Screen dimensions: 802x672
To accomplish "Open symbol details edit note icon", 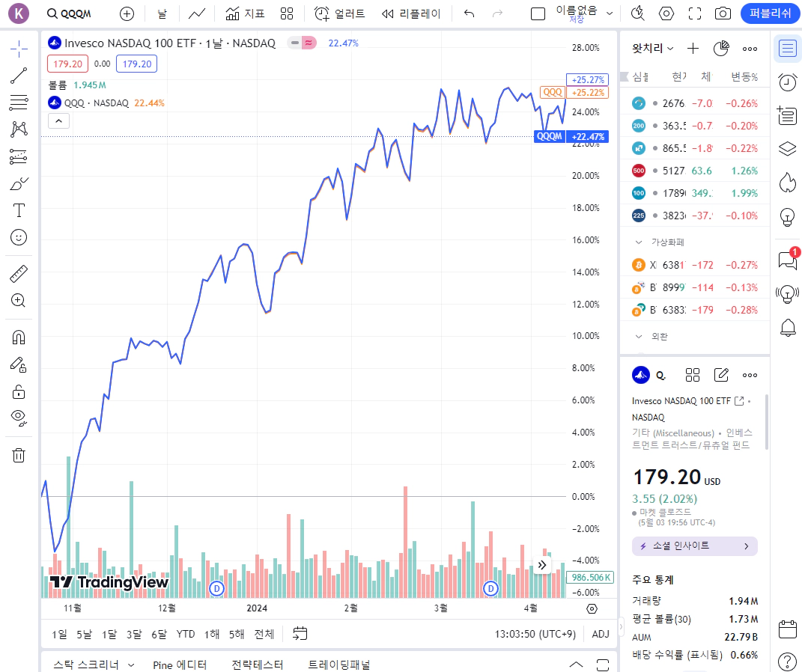I will tap(721, 375).
